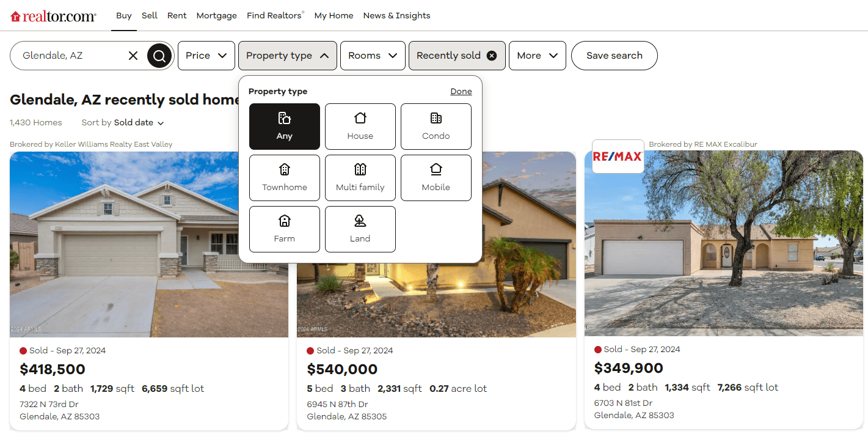Click the realtor.com logo

(54, 16)
